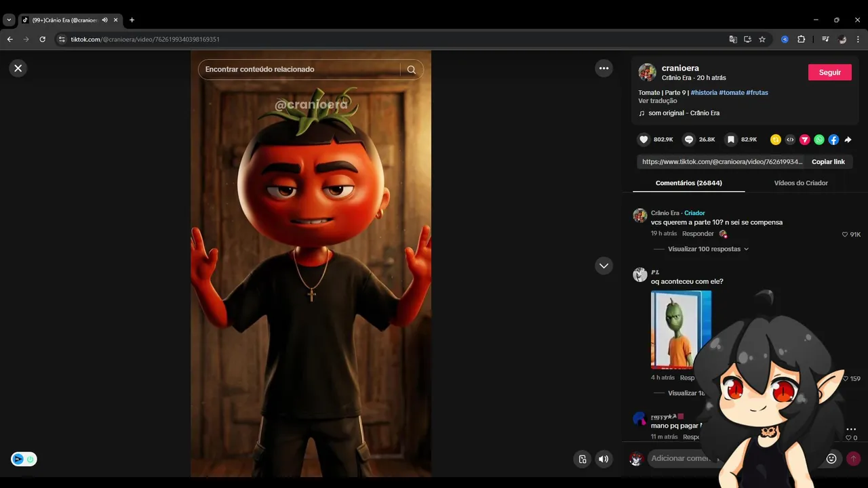The image size is (868, 488).
Task: Close the video viewer with the X
Action: pos(18,68)
